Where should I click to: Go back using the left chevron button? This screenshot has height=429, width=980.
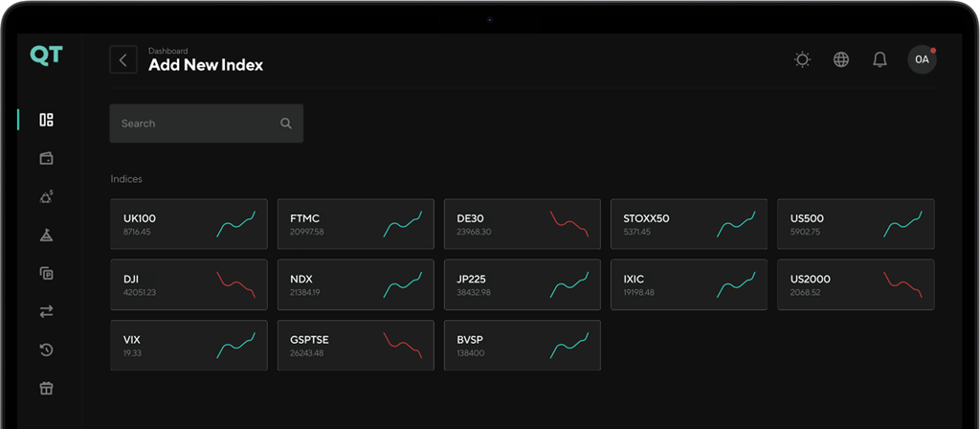122,59
